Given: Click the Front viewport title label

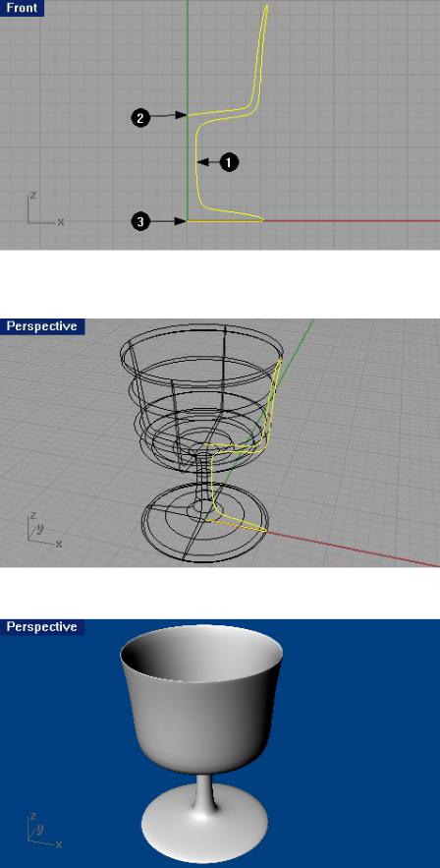Looking at the screenshot, I should pos(22,8).
